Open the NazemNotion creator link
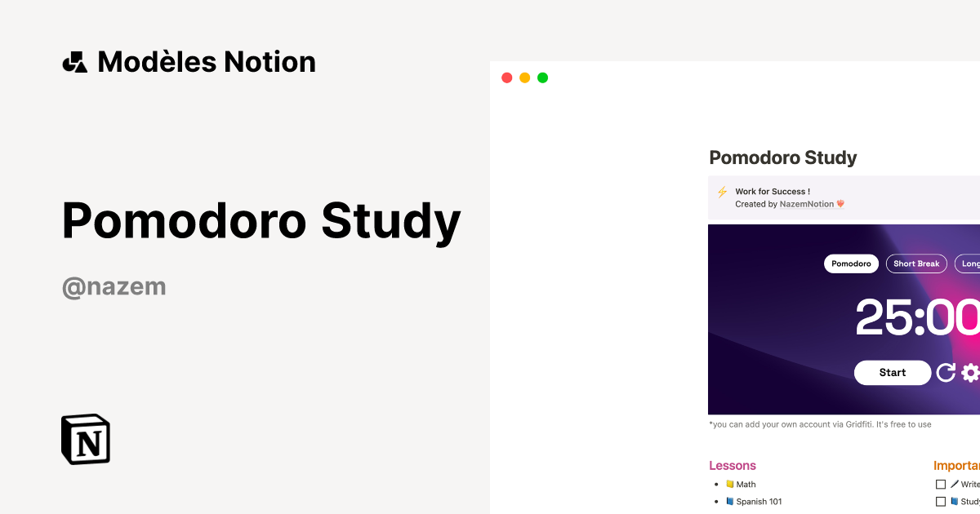The image size is (980, 514). (x=808, y=204)
